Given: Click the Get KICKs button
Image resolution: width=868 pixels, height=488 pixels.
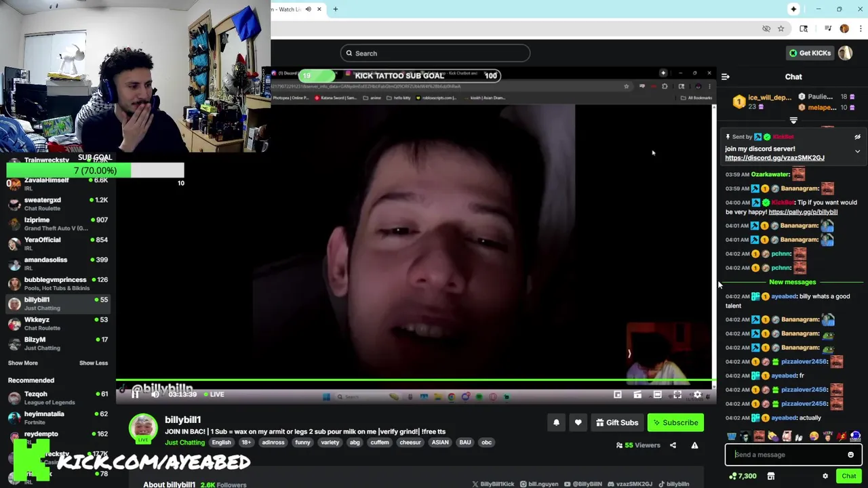Looking at the screenshot, I should [810, 53].
